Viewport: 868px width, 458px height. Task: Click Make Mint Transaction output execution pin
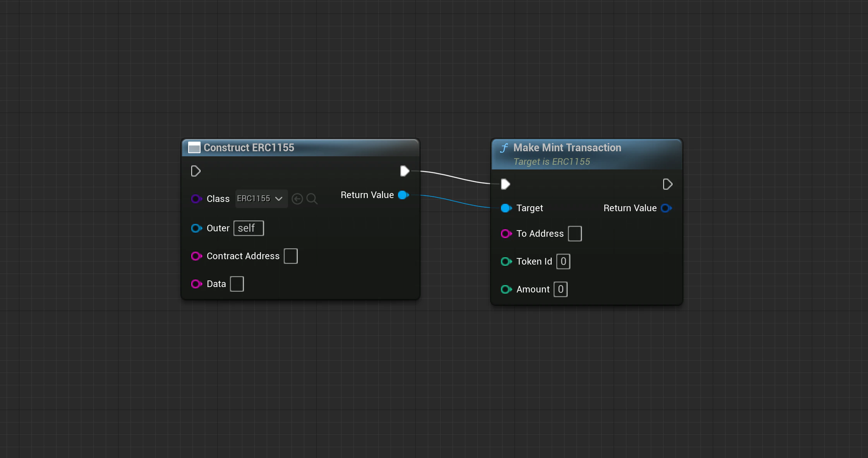pos(667,184)
